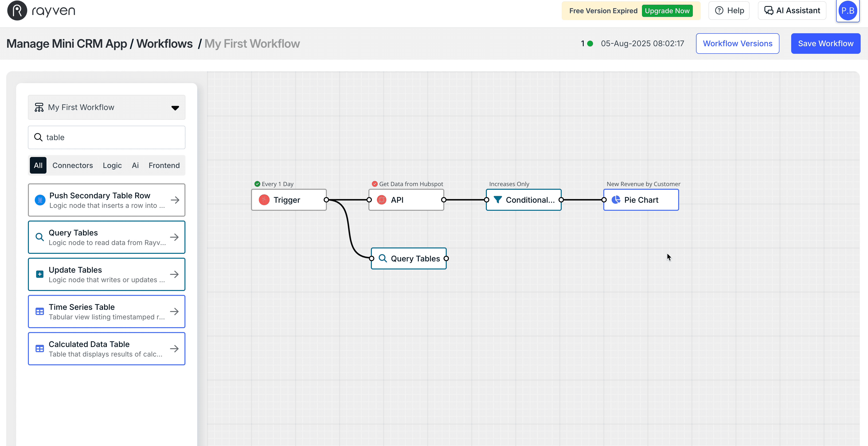
Task: Click the Query Tables magnifier icon in list
Action: pyautogui.click(x=40, y=237)
